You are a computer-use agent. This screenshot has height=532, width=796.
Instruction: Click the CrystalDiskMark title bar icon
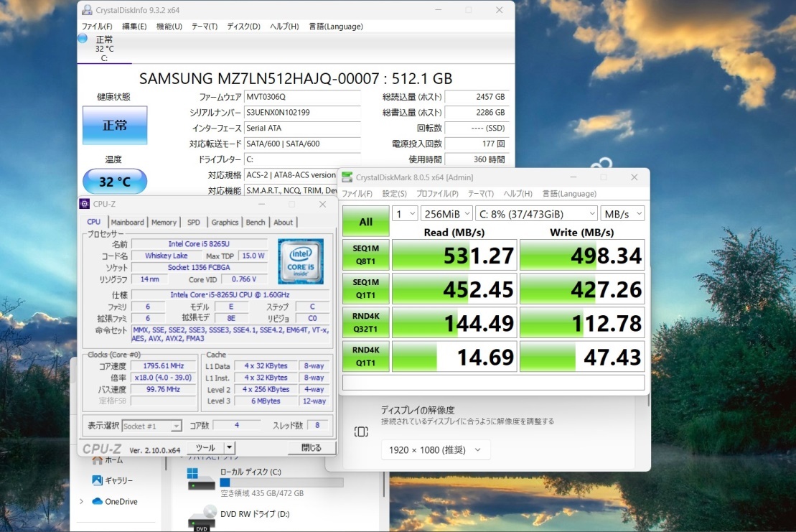[347, 177]
